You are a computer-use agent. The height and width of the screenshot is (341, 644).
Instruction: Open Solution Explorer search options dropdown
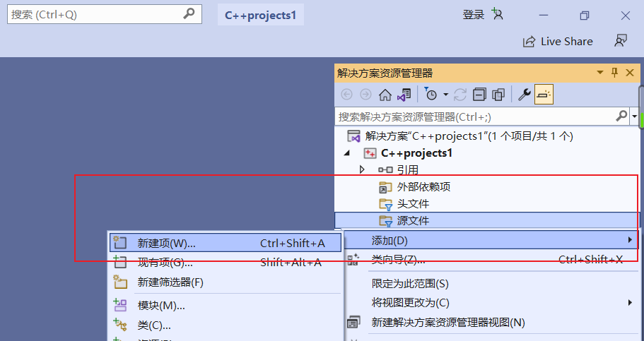[x=634, y=116]
